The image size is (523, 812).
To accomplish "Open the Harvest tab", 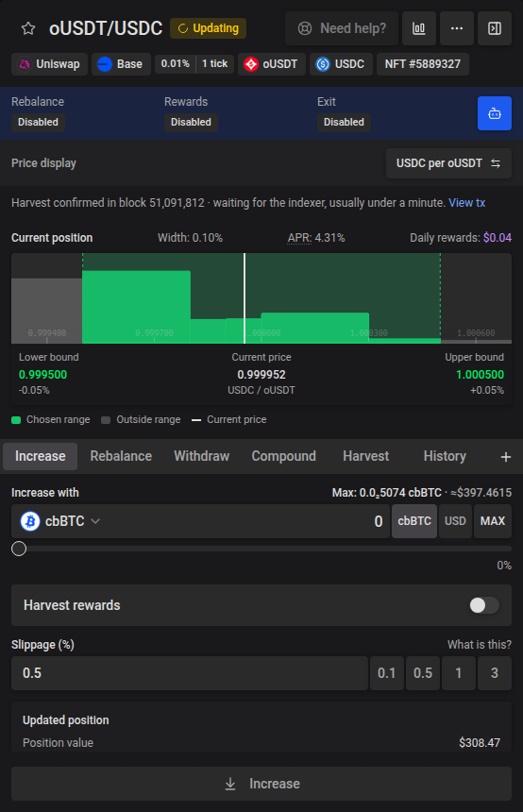I will point(365,456).
